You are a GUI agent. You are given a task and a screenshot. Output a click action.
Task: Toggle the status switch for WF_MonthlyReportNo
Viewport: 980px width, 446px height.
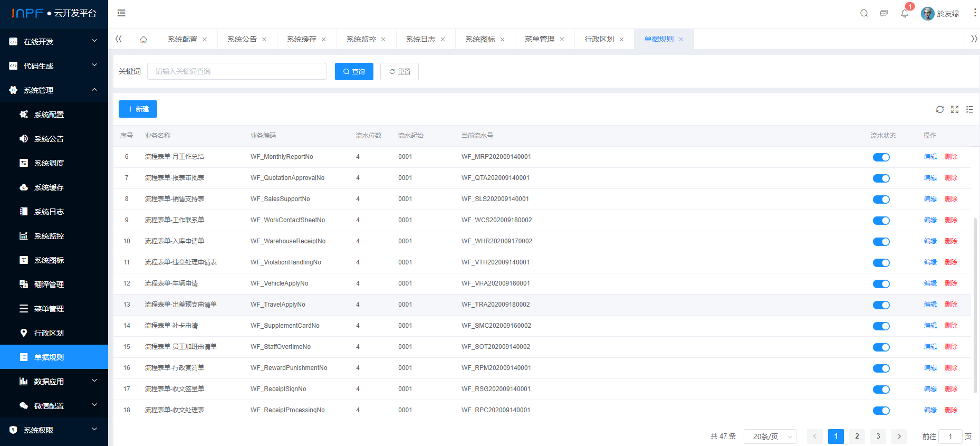click(x=881, y=157)
